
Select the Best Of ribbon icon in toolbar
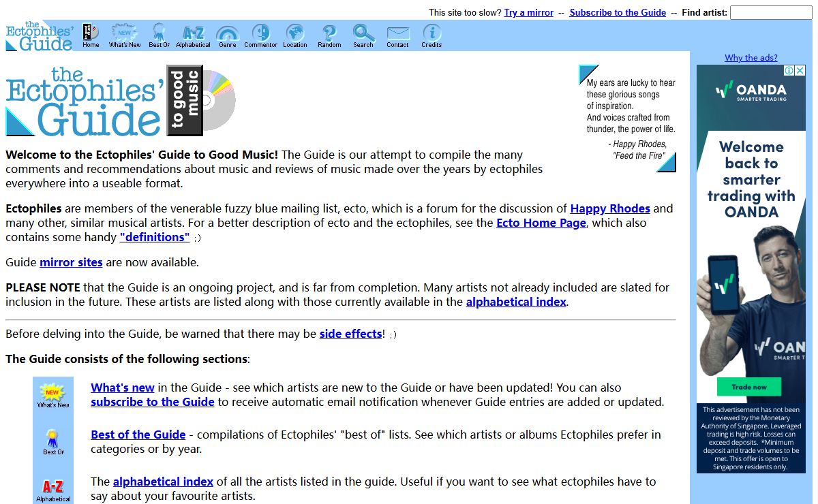[159, 36]
